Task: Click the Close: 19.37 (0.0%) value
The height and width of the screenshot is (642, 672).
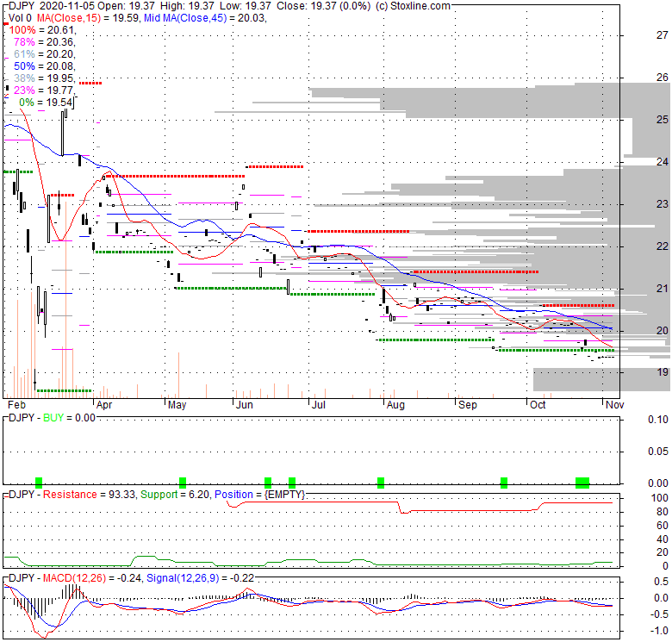Action: 324,6
